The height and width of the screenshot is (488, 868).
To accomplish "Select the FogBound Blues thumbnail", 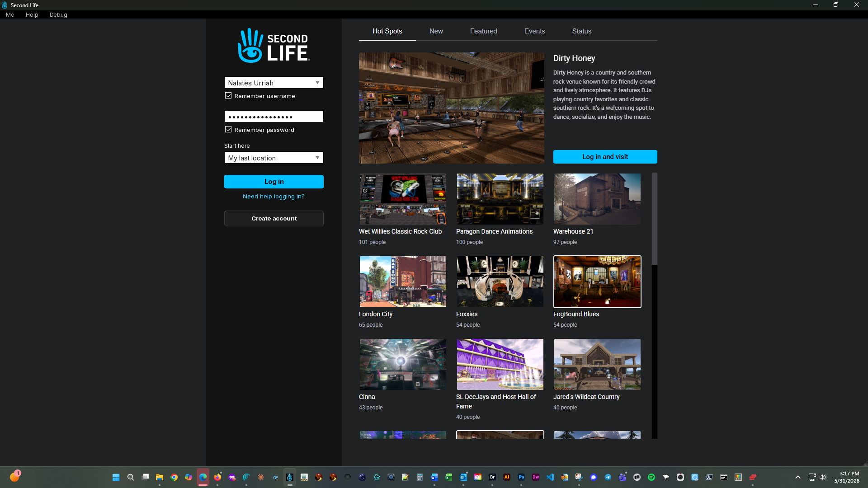I will point(597,282).
